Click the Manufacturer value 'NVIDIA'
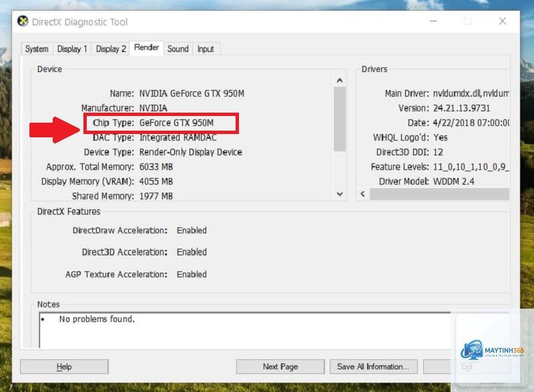The height and width of the screenshot is (392, 534). click(x=154, y=108)
